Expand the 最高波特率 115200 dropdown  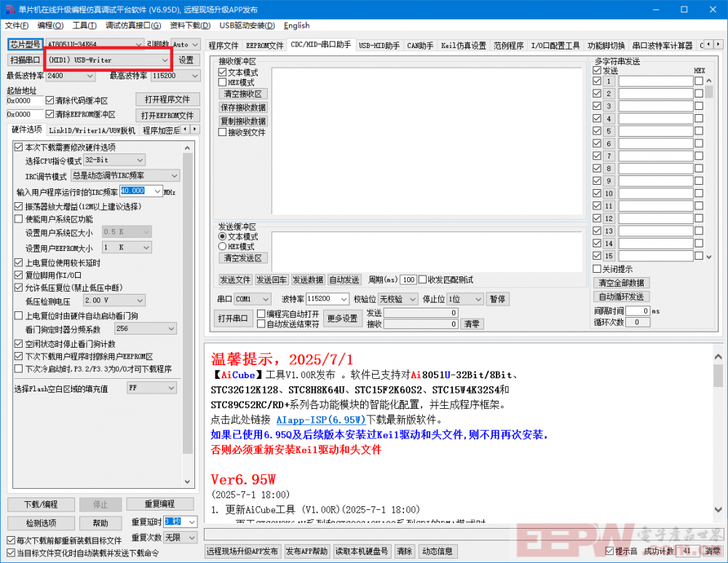click(x=195, y=76)
